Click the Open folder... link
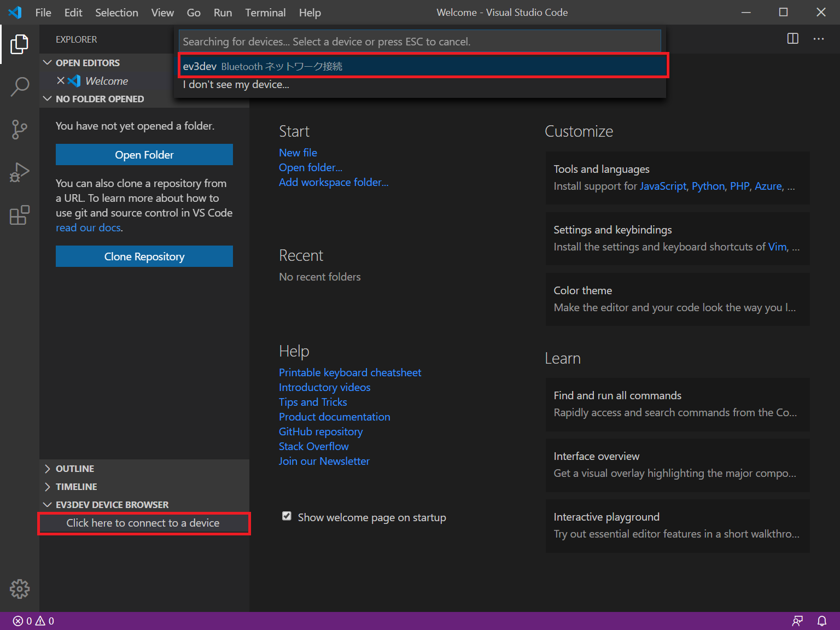Viewport: 840px width, 630px height. (x=311, y=167)
